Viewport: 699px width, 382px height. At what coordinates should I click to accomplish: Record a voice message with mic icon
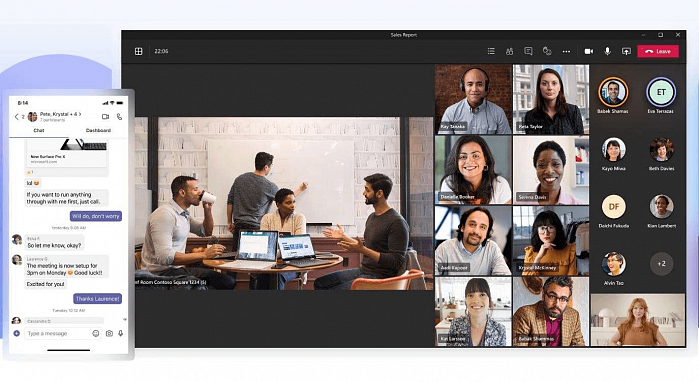click(121, 333)
